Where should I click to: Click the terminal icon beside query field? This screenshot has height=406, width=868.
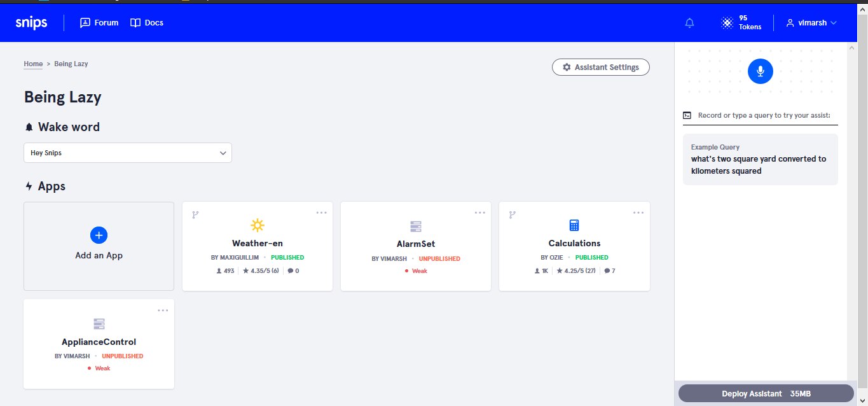[x=687, y=115]
